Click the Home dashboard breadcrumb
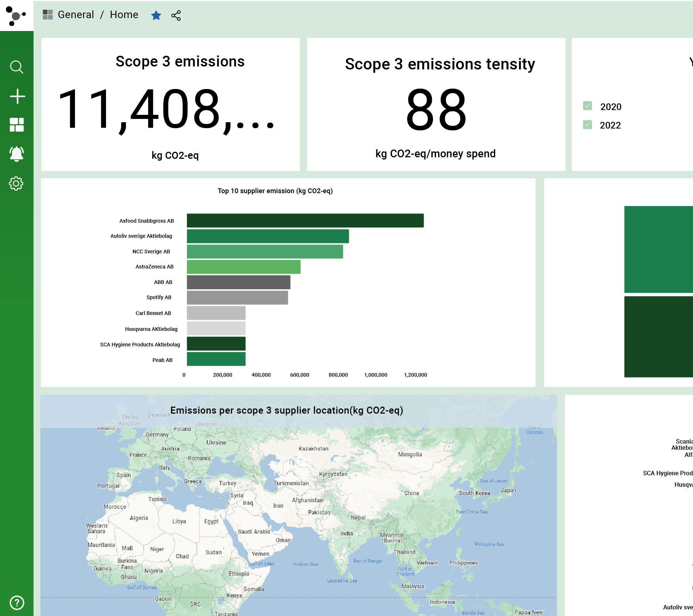This screenshot has height=616, width=693. coord(124,15)
